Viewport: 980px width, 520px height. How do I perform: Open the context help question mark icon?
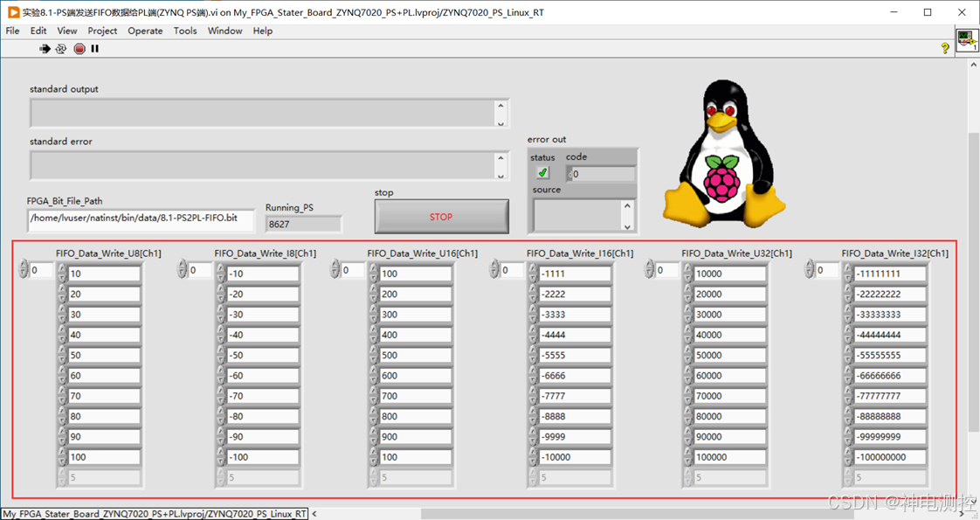coord(945,48)
